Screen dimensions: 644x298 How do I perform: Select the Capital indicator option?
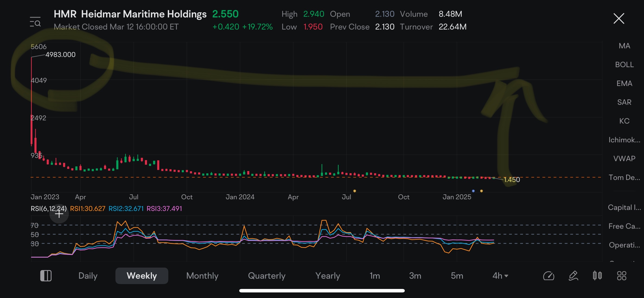pyautogui.click(x=624, y=207)
